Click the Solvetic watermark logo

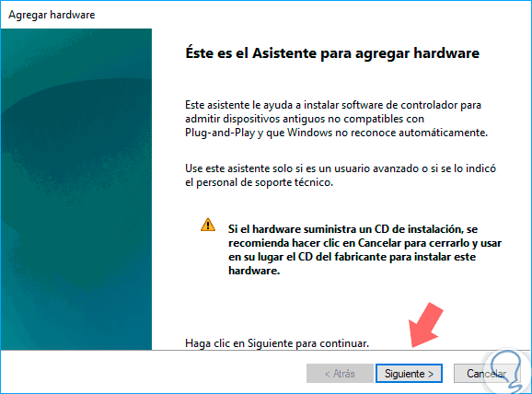[507, 372]
